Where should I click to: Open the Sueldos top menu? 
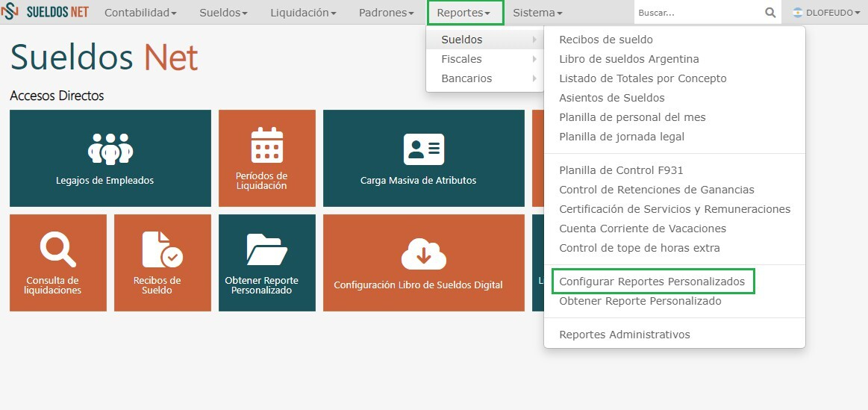pos(224,13)
